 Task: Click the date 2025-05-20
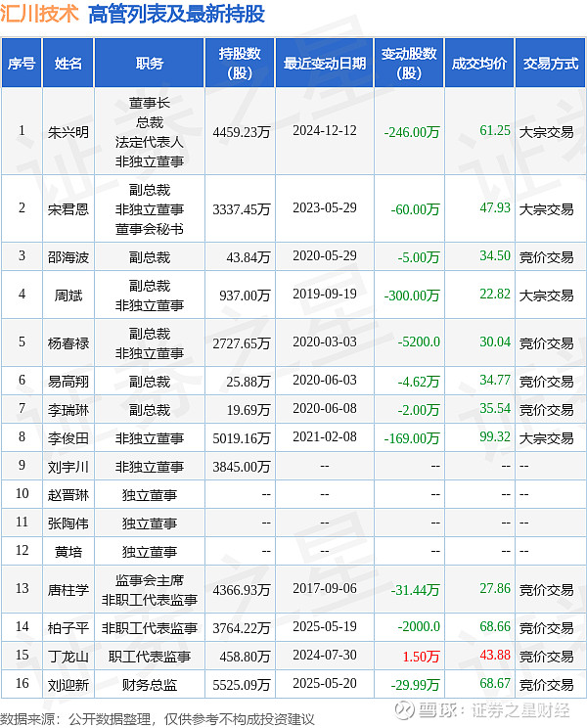pyautogui.click(x=325, y=683)
